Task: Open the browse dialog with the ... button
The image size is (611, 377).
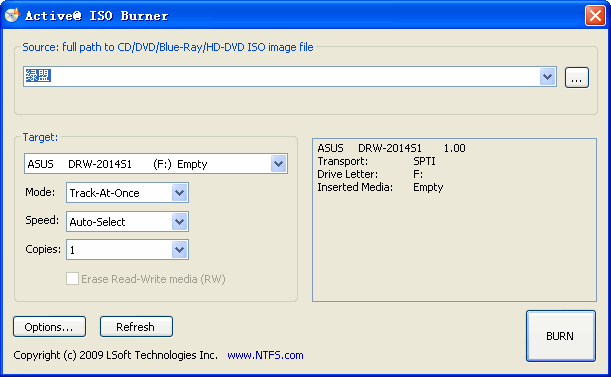Action: tap(577, 78)
